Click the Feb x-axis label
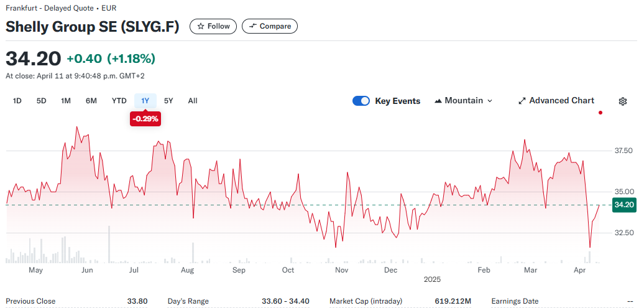 coord(484,270)
